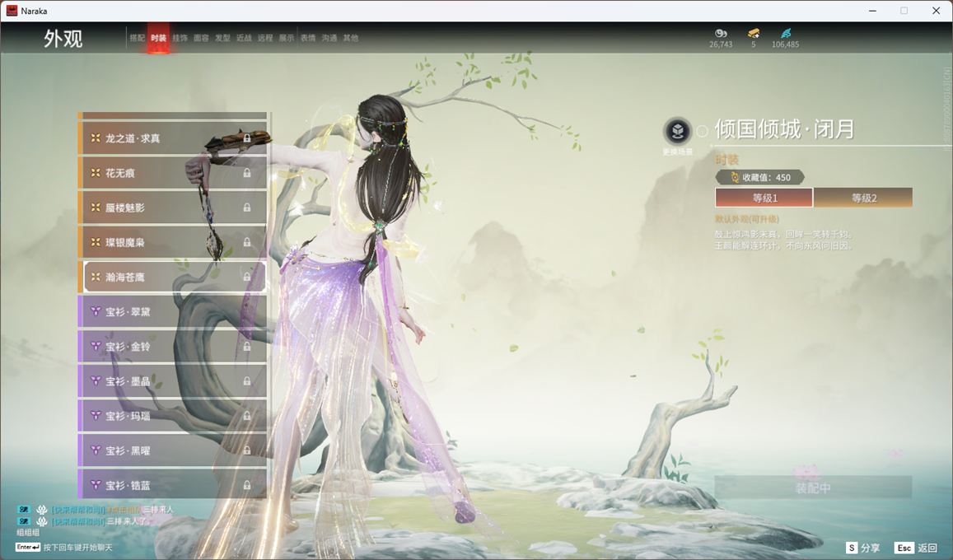Select the 宝衫·锆蓝 outfit

click(x=173, y=485)
